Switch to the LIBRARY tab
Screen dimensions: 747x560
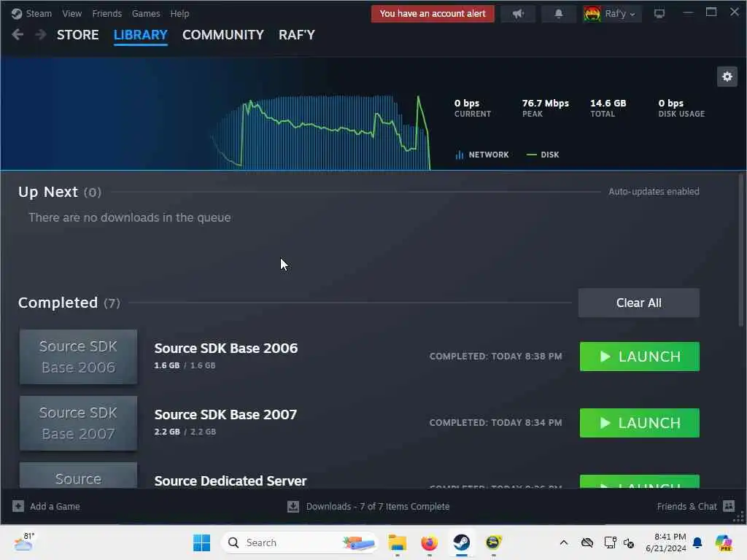[141, 35]
